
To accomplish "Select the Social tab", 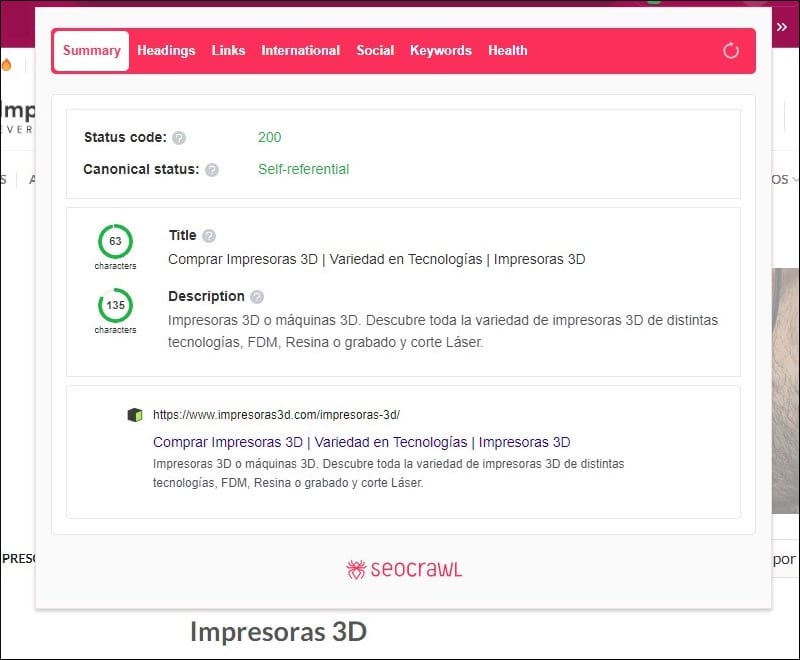I will pyautogui.click(x=375, y=50).
